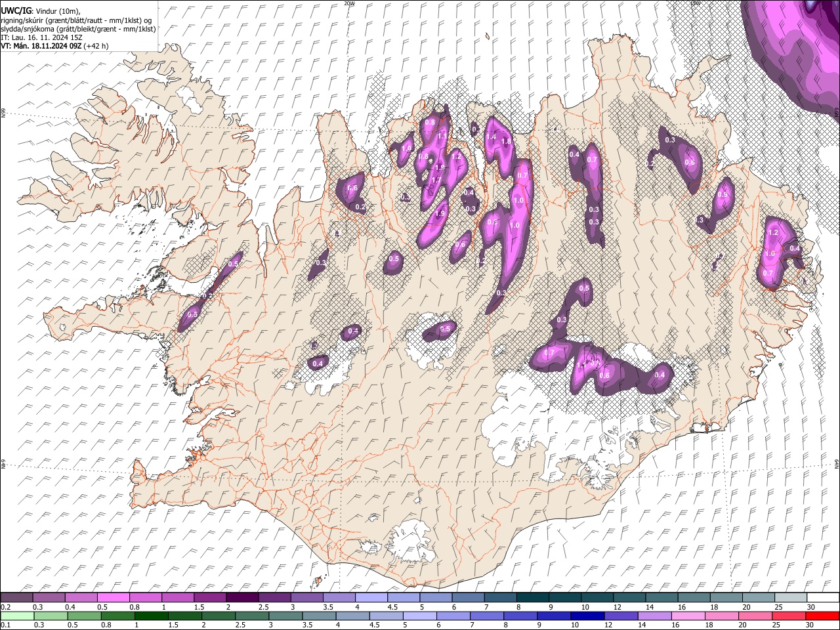Click the bright red swatch after 30 in lower legend
The width and height of the screenshot is (840, 630).
coord(822,616)
